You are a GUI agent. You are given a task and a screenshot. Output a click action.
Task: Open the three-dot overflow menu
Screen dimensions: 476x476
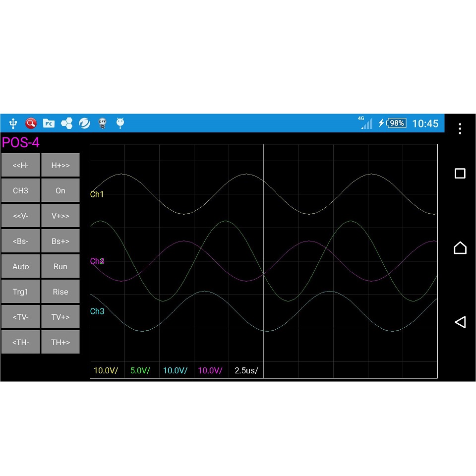click(460, 128)
